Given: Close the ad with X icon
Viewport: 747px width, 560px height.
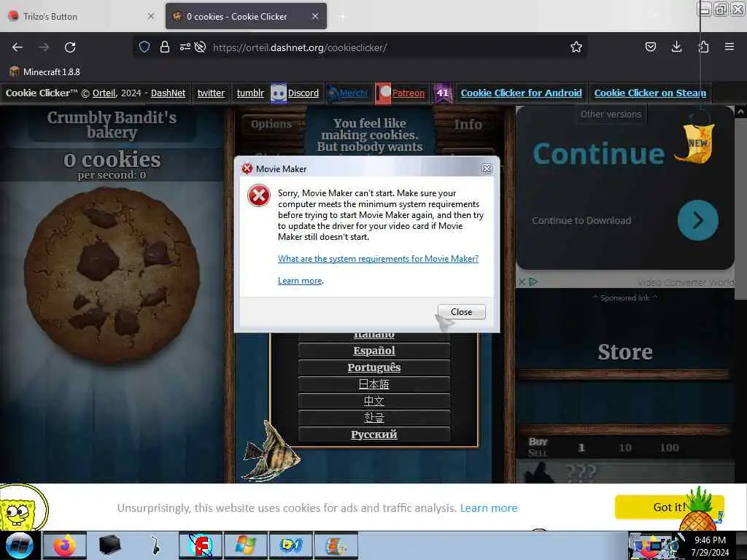Looking at the screenshot, I should click(522, 282).
